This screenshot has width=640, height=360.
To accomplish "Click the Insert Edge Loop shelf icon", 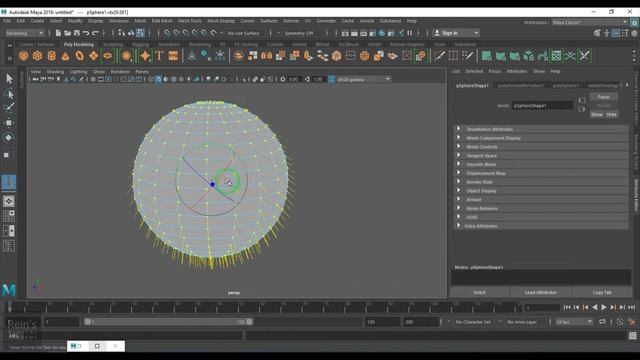I will pyautogui.click(x=453, y=56).
